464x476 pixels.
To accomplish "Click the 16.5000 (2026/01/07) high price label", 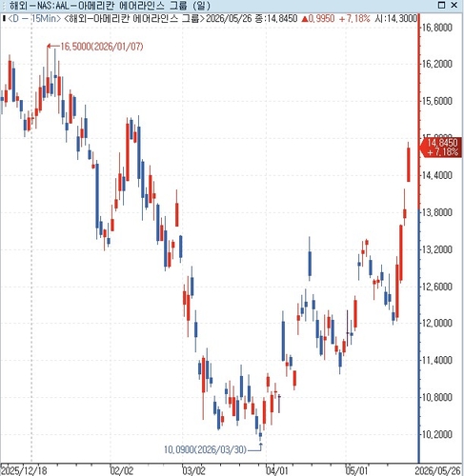I will point(102,47).
